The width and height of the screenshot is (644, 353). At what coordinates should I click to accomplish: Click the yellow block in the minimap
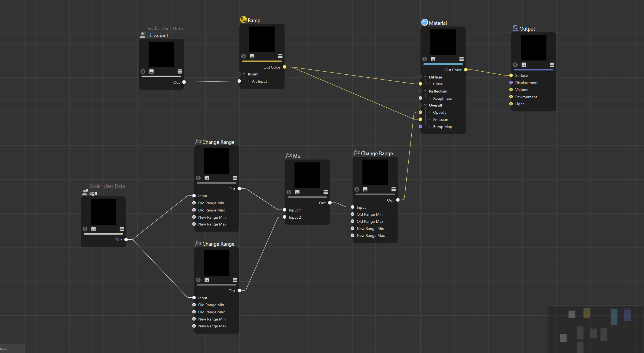[587, 313]
